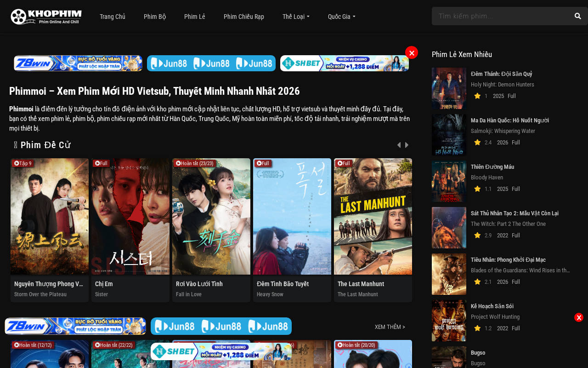Click the star icon for Tiêu Nhân
The height and width of the screenshot is (368, 588).
(x=477, y=282)
